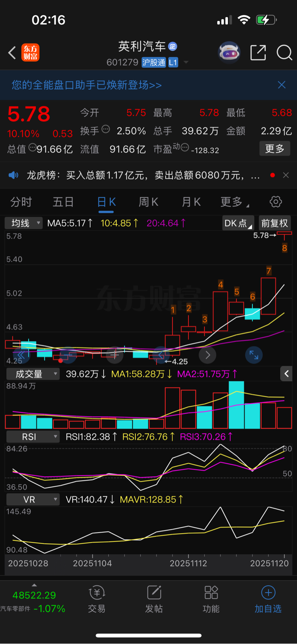The image size is (297, 644).
Task: Open the 您的全能盘口助手已焕新登场 banner link
Action: point(87,85)
